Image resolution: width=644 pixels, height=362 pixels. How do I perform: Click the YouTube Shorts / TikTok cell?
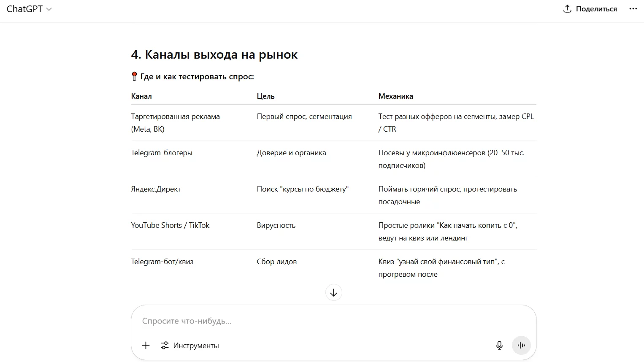tap(170, 225)
